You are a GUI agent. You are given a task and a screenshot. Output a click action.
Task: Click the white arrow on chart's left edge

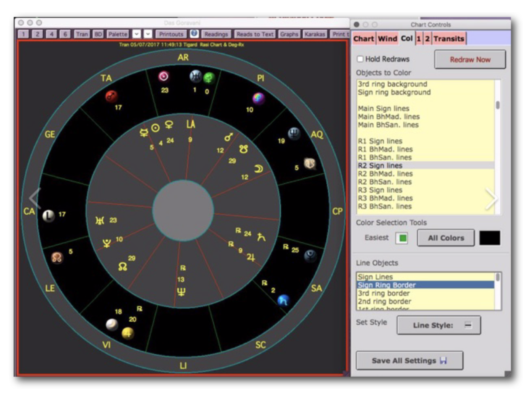click(35, 198)
